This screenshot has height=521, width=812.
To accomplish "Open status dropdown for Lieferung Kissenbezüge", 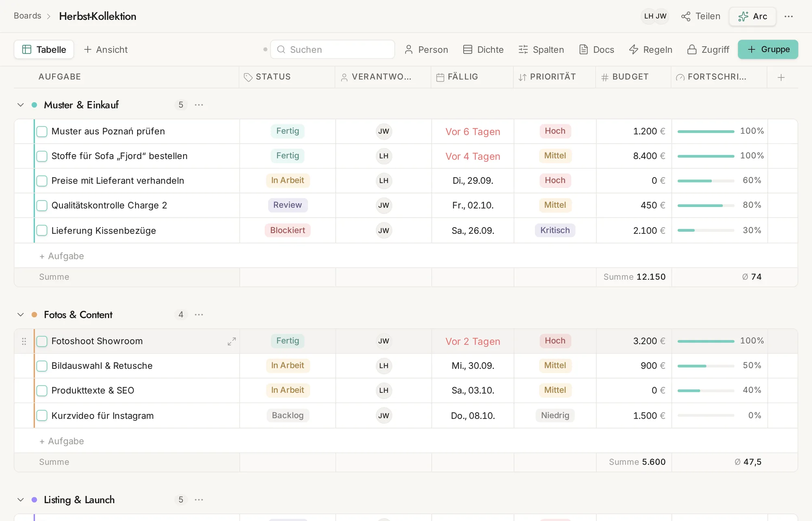I will (287, 230).
